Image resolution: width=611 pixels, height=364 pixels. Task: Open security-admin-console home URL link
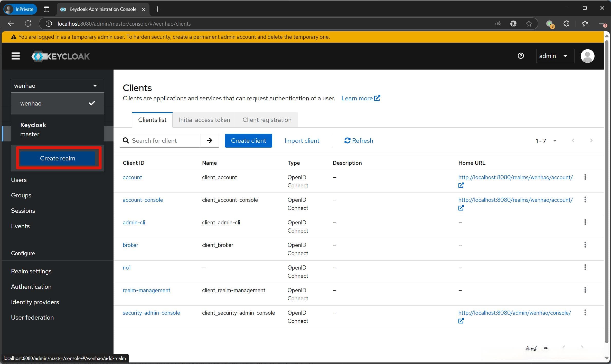click(514, 313)
